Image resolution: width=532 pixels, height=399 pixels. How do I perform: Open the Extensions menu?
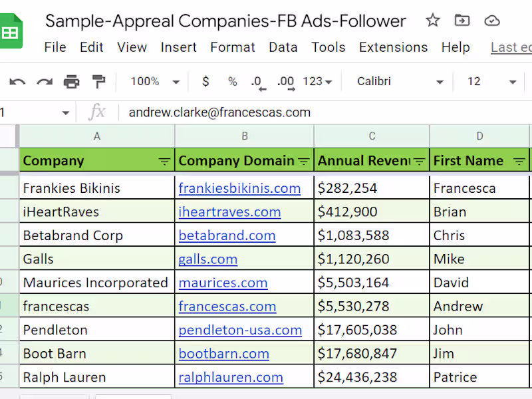(x=393, y=47)
